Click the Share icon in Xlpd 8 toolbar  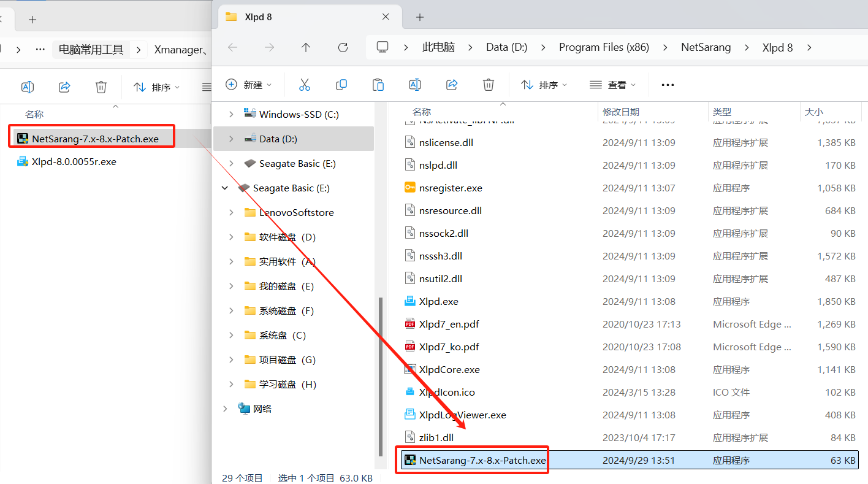pyautogui.click(x=452, y=85)
